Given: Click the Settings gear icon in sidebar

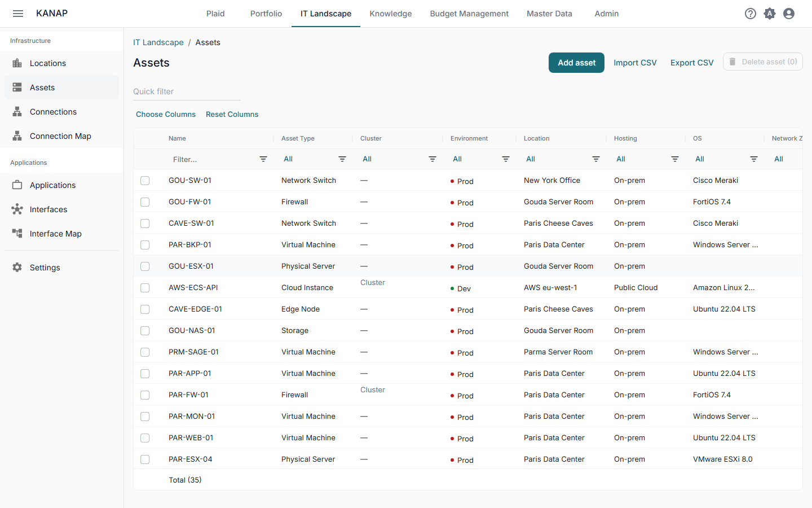Looking at the screenshot, I should 17,268.
